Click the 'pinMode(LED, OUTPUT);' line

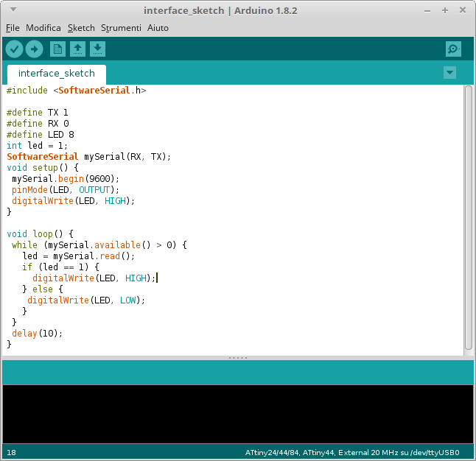coord(66,190)
